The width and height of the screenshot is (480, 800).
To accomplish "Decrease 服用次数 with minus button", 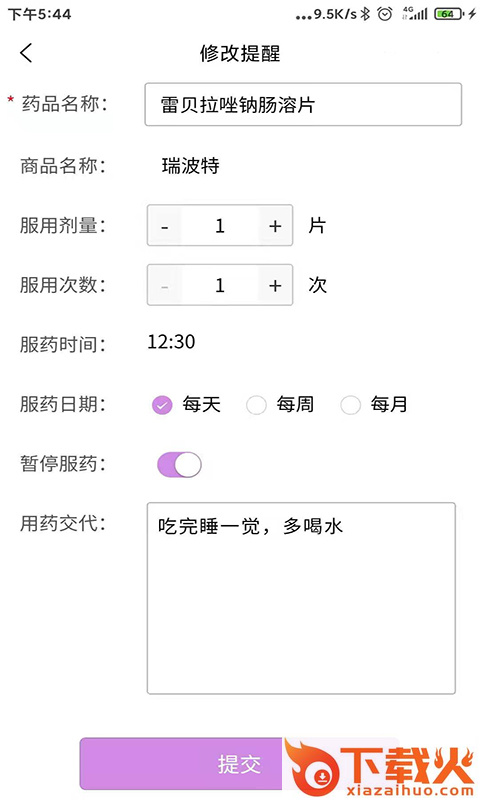I will tap(164, 285).
